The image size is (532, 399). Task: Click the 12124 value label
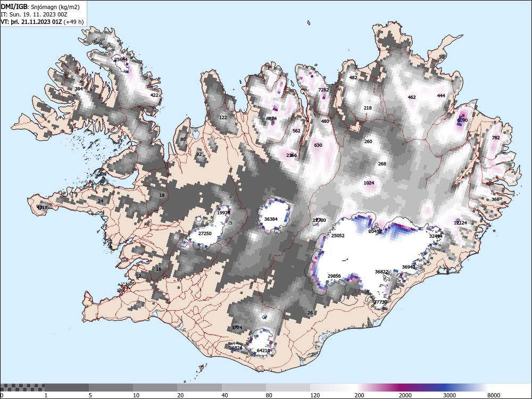[460, 222]
